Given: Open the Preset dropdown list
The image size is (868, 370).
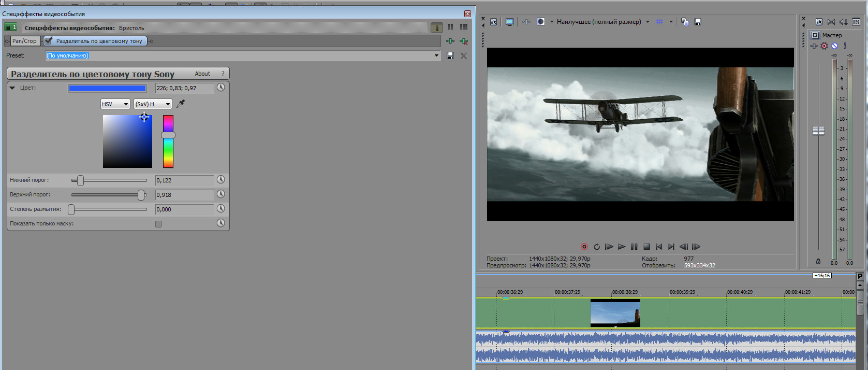Looking at the screenshot, I should (x=436, y=55).
